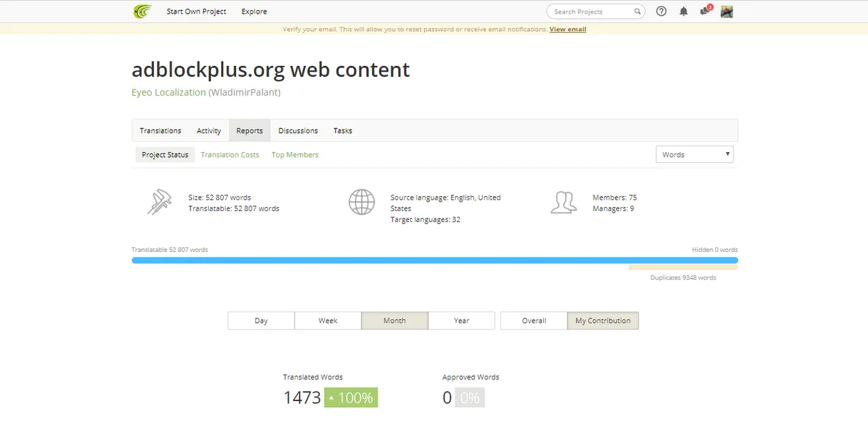The width and height of the screenshot is (868, 431).
Task: Click the members people icon
Action: 564,202
